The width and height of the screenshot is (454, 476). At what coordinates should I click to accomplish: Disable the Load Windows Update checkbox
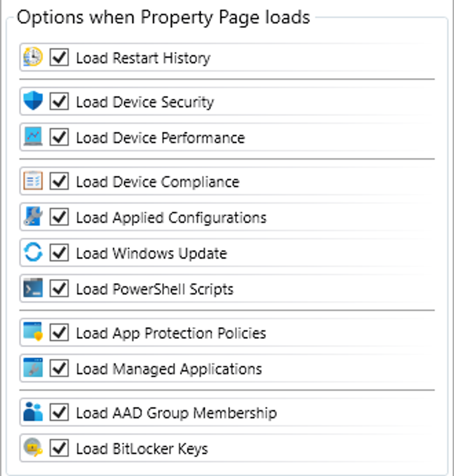[59, 253]
